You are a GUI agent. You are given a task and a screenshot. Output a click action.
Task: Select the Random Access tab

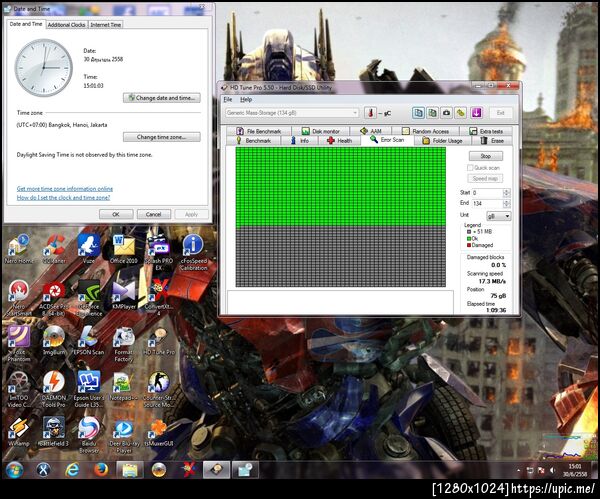click(425, 131)
